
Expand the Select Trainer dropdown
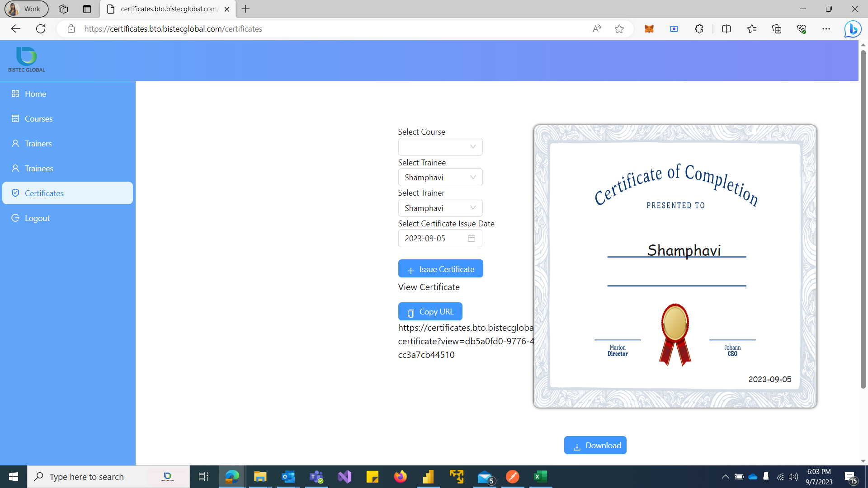[440, 208]
